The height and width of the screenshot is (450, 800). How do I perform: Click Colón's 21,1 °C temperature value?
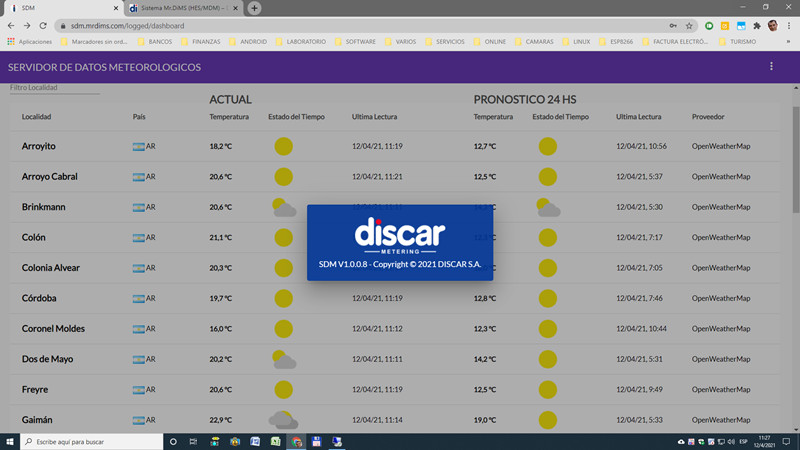point(220,238)
